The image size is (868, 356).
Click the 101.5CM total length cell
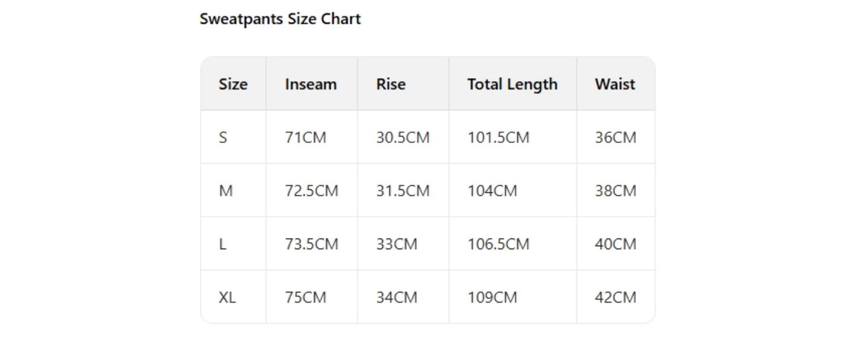[x=498, y=138]
